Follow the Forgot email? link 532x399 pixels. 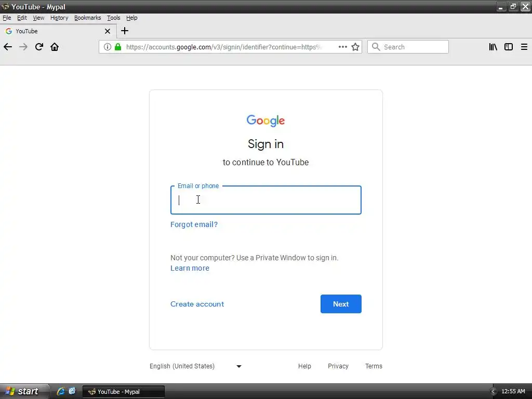194,224
